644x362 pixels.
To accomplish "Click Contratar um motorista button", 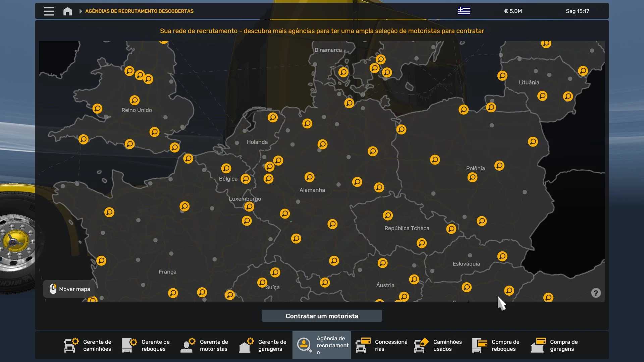I will pyautogui.click(x=322, y=316).
